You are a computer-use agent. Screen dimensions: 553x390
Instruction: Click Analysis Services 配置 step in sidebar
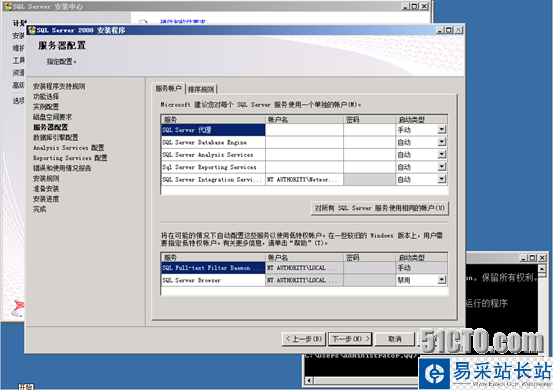[x=68, y=147]
